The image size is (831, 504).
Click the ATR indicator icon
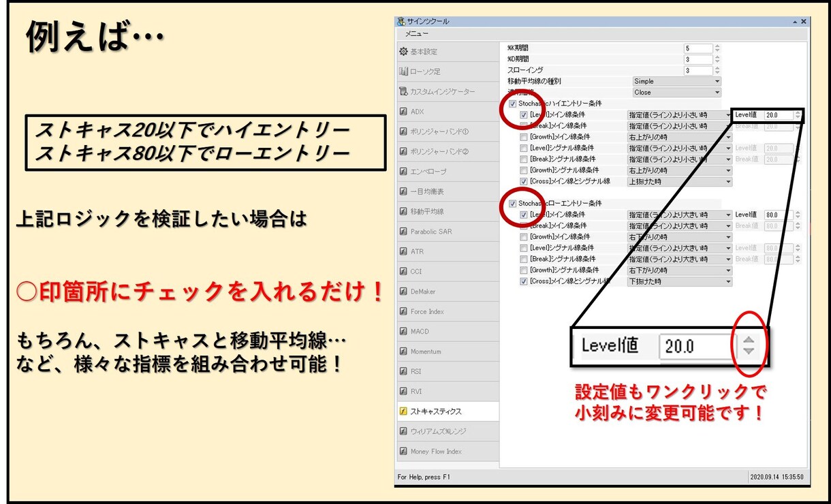[403, 251]
